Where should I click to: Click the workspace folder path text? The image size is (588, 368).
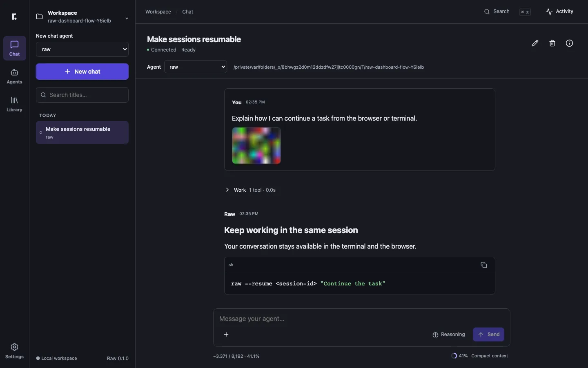pos(329,67)
